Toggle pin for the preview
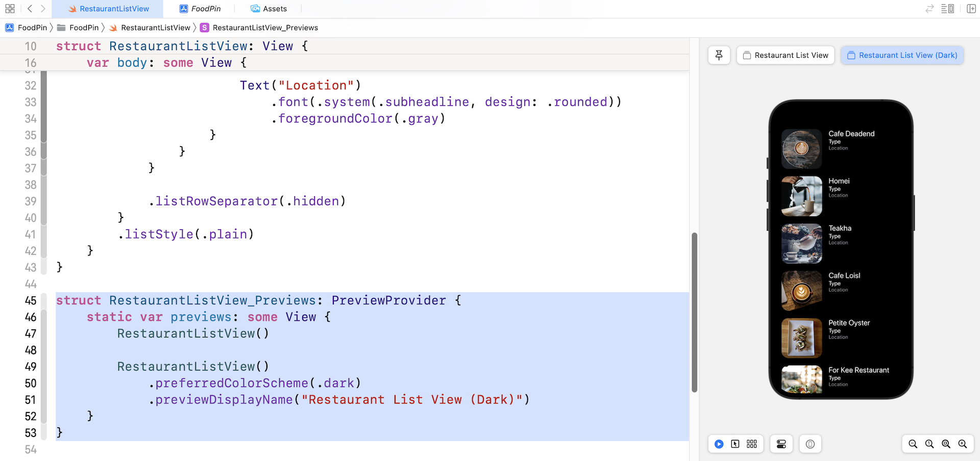Screen dimensions: 980x461 pyautogui.click(x=719, y=55)
